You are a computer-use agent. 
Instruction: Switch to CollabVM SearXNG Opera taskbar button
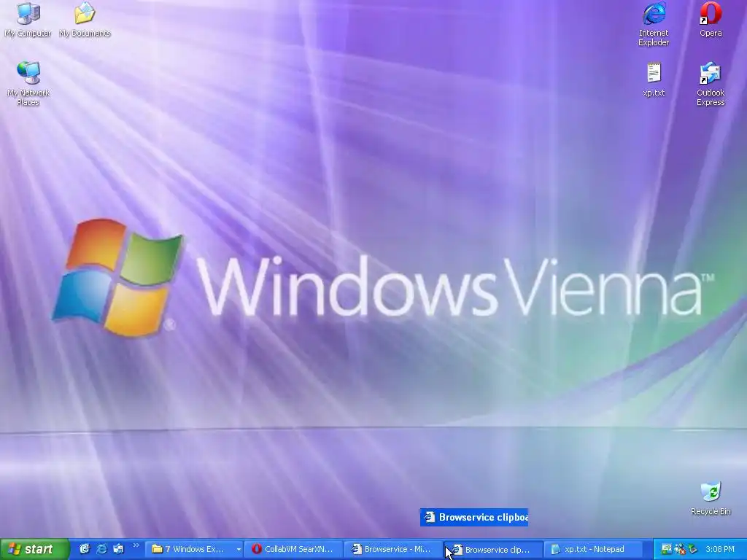pyautogui.click(x=295, y=549)
